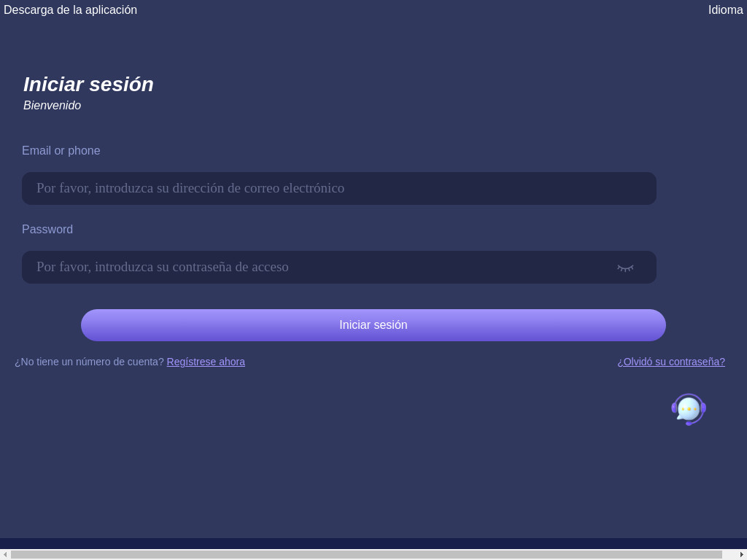Viewport: 747px width, 560px height.
Task: Click scrollbar track right of the thumb
Action: (730, 554)
